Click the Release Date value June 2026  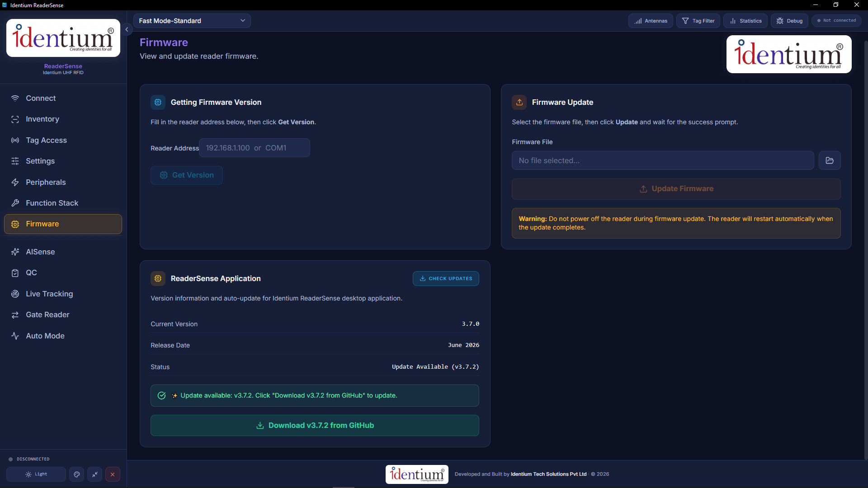point(463,345)
